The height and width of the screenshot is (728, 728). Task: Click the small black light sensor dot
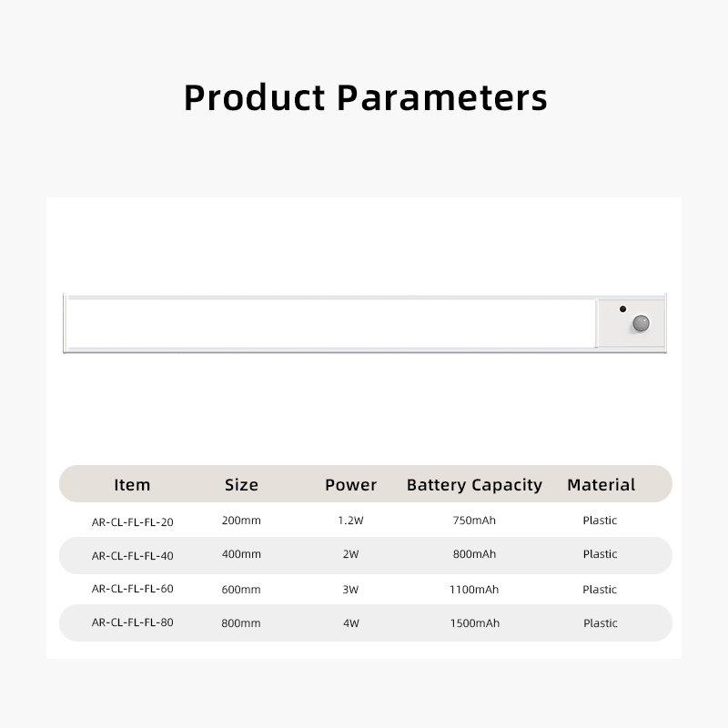pos(622,308)
